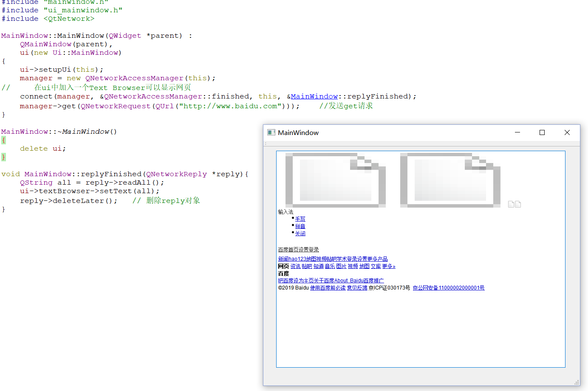Screen dimensions: 588x391
Task: Click the #include <QtNetwork> code line
Action: (48, 19)
